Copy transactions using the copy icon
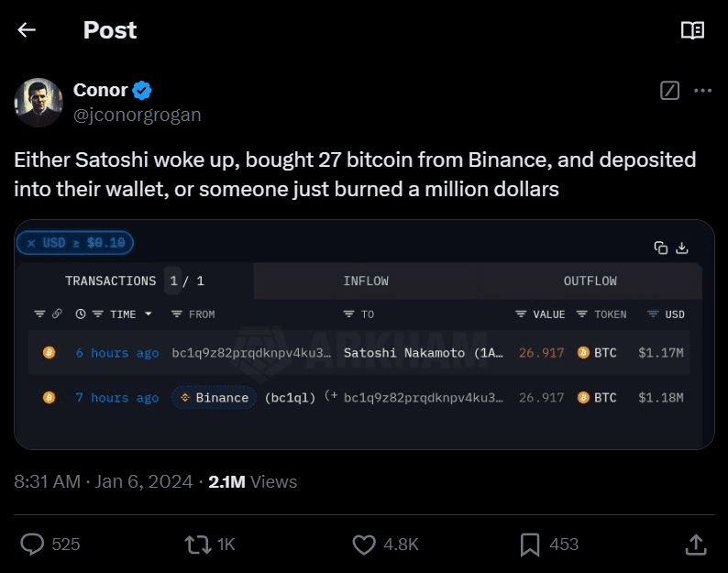 (x=660, y=248)
